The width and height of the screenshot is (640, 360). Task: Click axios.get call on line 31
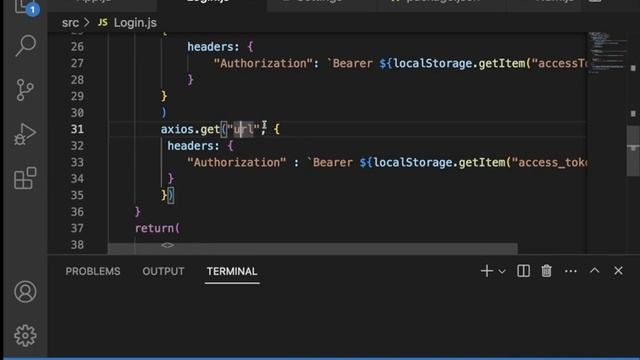click(190, 129)
